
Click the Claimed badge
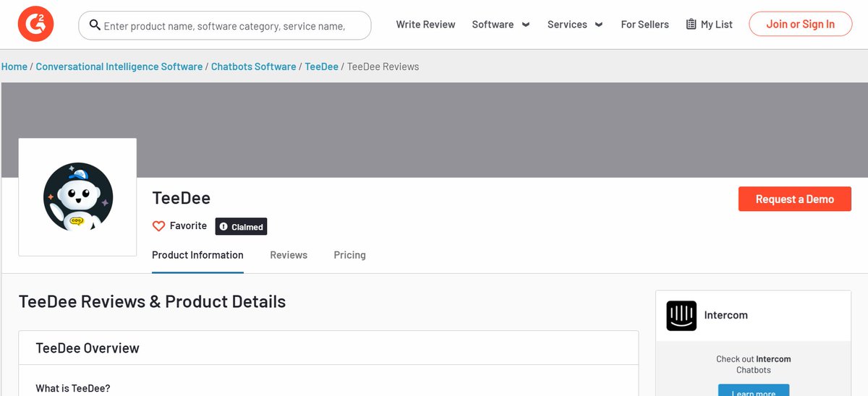(241, 227)
